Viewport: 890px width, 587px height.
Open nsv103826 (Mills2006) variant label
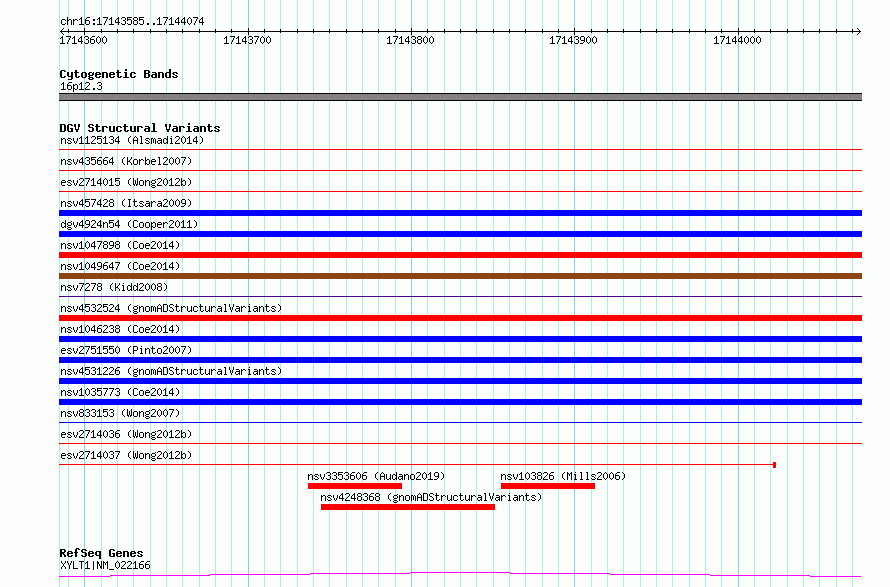click(563, 476)
